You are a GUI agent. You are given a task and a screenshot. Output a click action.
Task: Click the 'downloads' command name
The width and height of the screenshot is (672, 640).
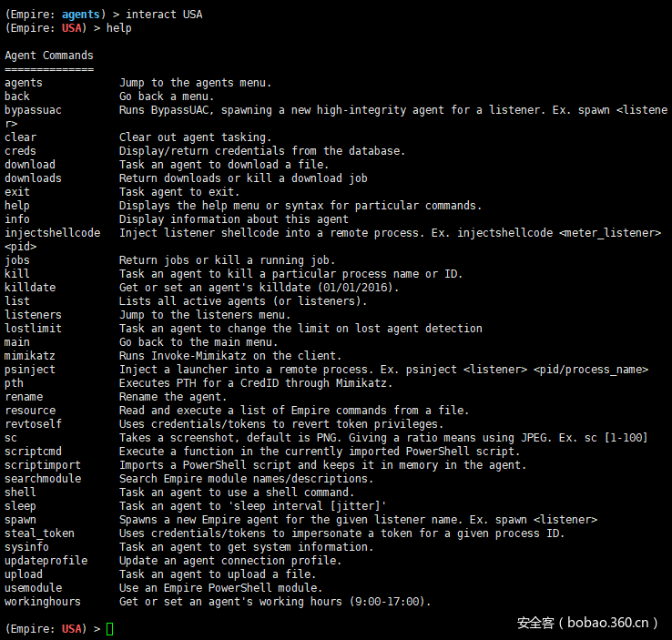tap(33, 178)
